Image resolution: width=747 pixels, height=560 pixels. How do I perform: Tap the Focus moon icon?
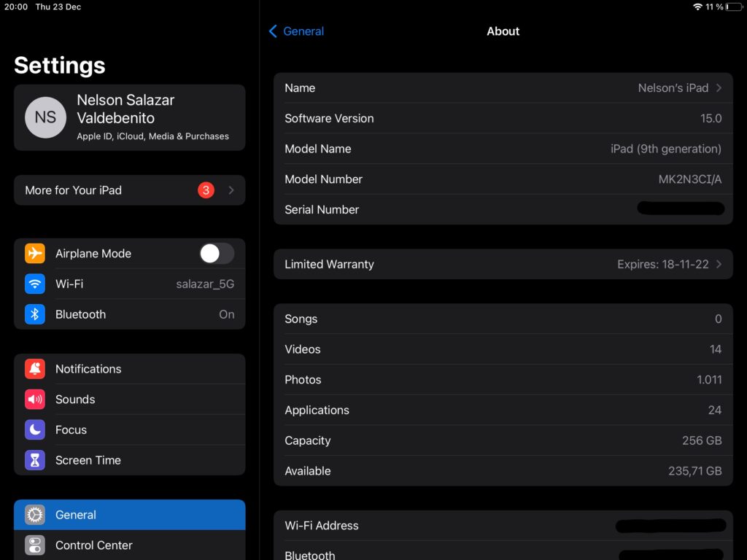(x=35, y=430)
